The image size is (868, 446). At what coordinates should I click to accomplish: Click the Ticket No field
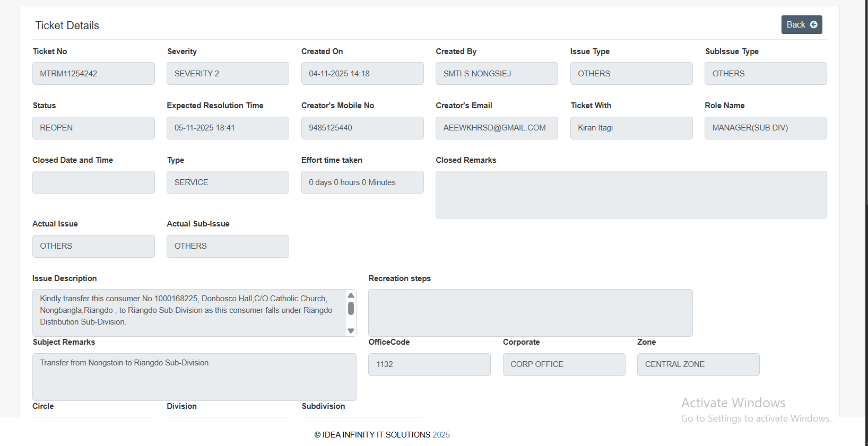click(x=93, y=74)
